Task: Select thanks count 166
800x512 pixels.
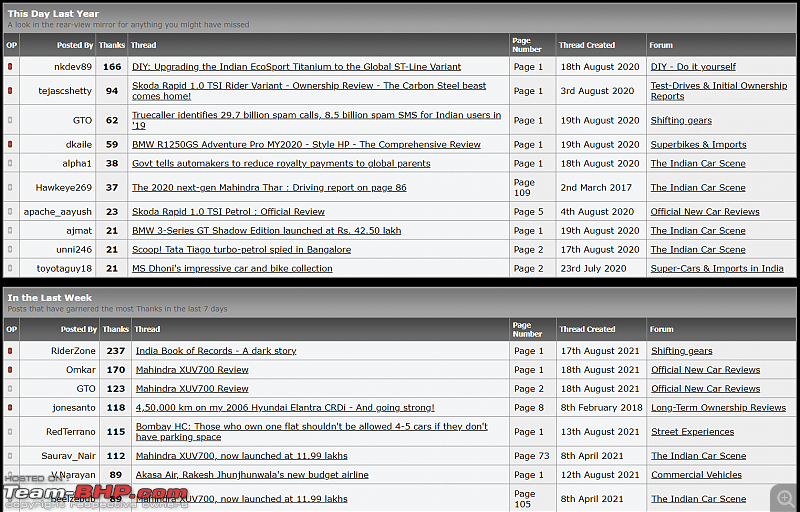Action: click(x=112, y=67)
